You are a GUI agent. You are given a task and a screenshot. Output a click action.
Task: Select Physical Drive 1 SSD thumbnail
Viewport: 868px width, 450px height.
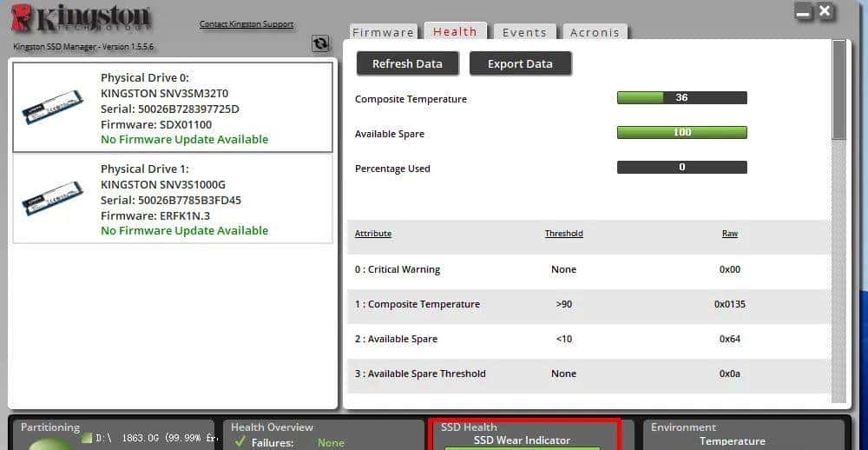pyautogui.click(x=53, y=198)
